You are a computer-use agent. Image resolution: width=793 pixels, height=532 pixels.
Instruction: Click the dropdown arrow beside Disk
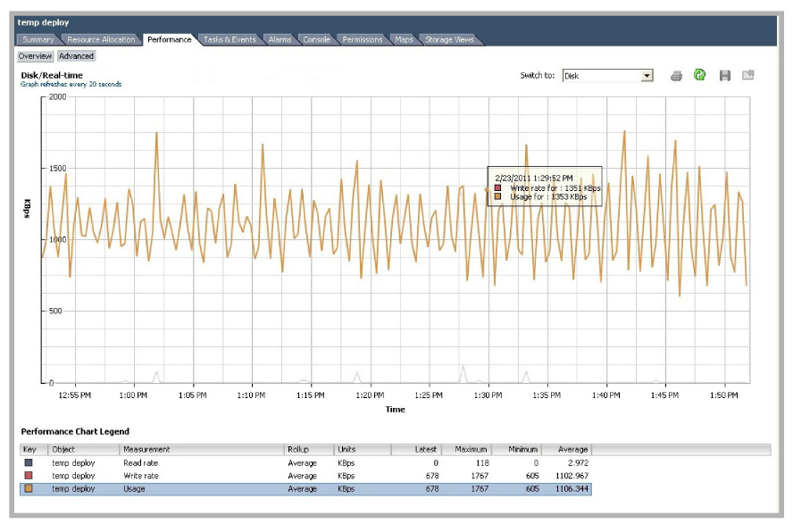647,76
